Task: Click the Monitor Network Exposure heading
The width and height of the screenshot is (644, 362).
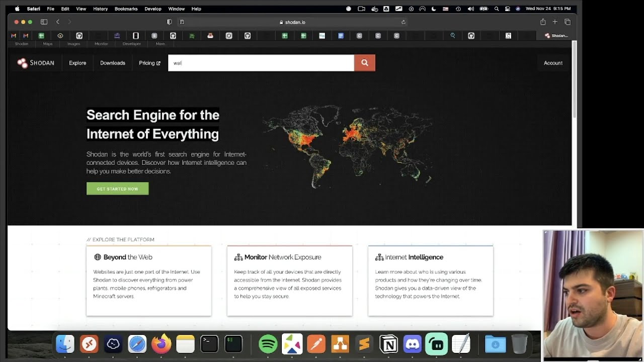Action: point(278,257)
